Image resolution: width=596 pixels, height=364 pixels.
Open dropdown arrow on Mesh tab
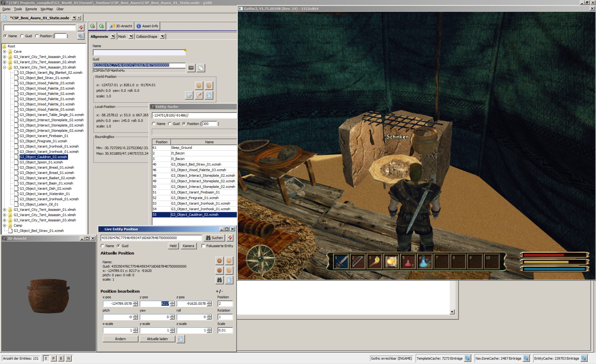(x=131, y=37)
